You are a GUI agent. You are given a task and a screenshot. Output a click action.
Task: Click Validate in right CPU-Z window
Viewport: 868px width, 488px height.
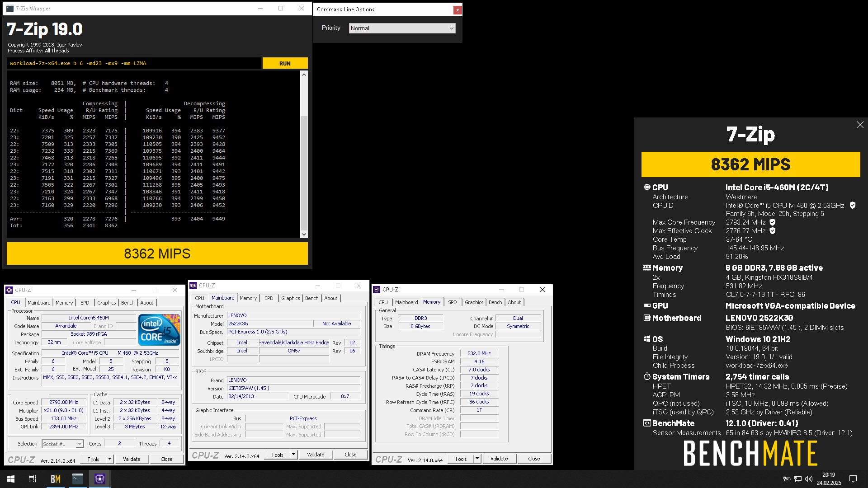click(x=499, y=459)
